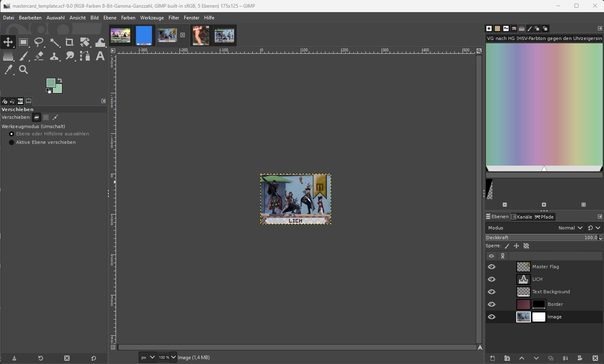Image resolution: width=604 pixels, height=364 pixels.
Task: Raise the selected layer one step
Action: [x=522, y=358]
